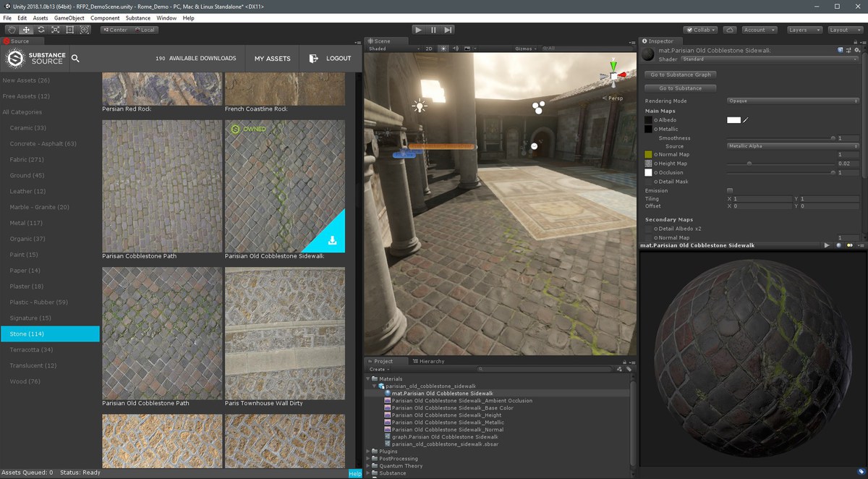
Task: Click the directional light sun gizmo in scene
Action: tap(420, 106)
